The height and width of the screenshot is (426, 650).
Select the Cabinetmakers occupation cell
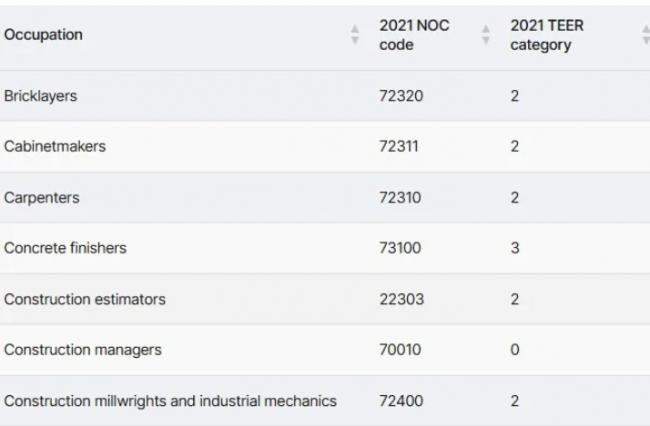coord(55,147)
